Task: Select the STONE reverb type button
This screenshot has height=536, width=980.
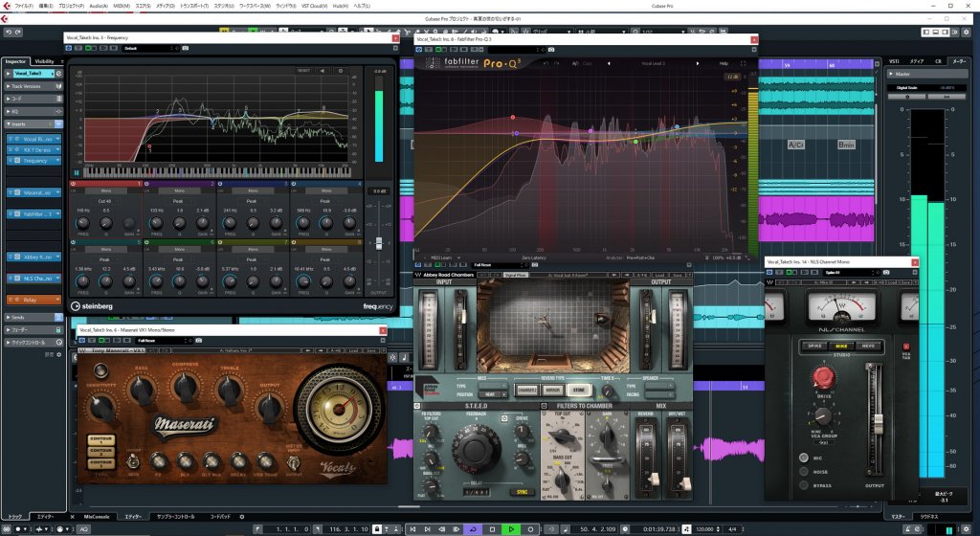Action: coord(580,391)
